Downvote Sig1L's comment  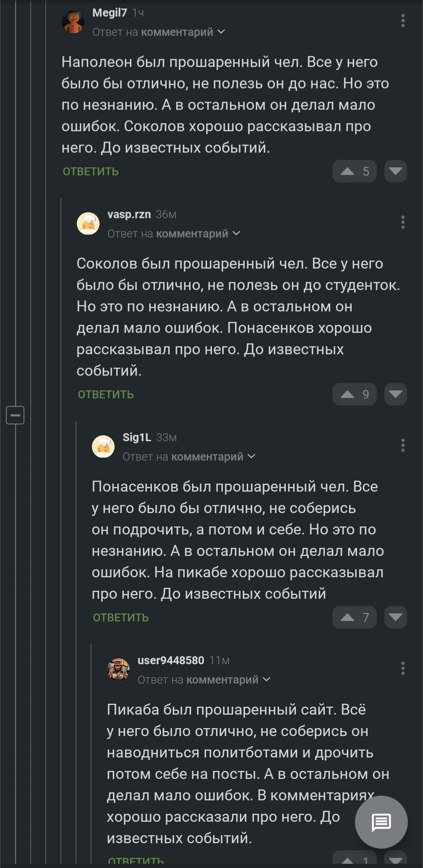pyautogui.click(x=395, y=617)
